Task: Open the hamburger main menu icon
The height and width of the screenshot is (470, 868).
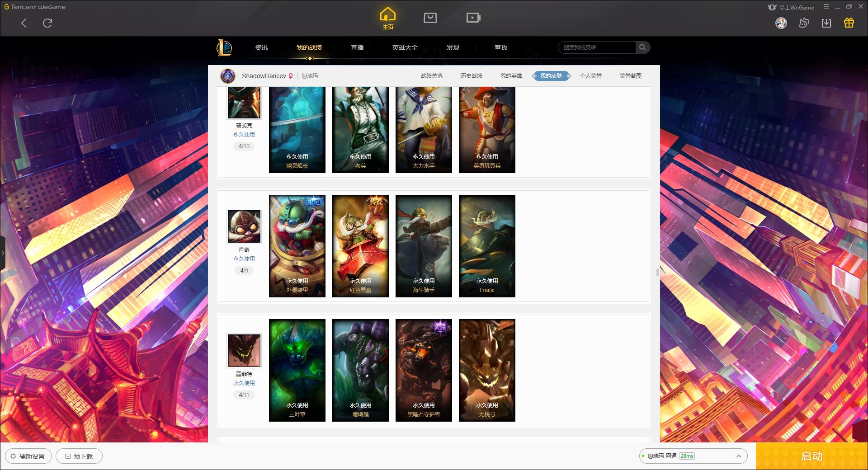Action: [826, 7]
